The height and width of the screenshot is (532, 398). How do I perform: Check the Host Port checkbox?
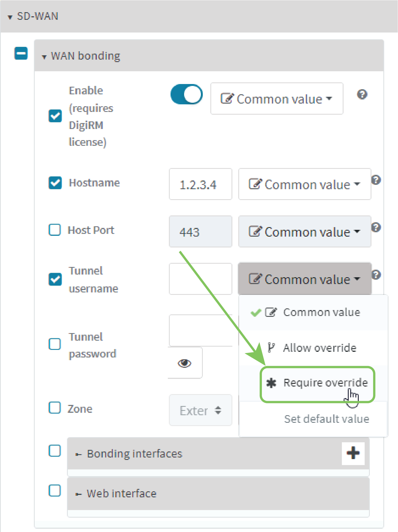(x=55, y=230)
